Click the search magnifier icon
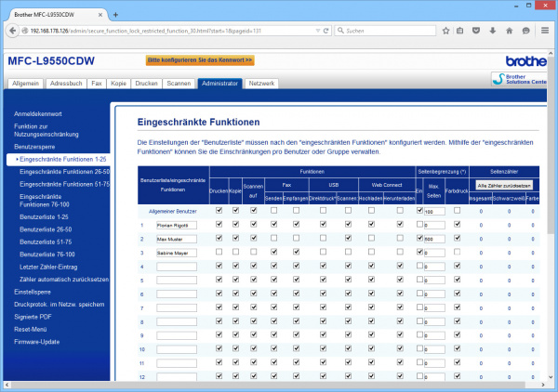 coord(340,31)
